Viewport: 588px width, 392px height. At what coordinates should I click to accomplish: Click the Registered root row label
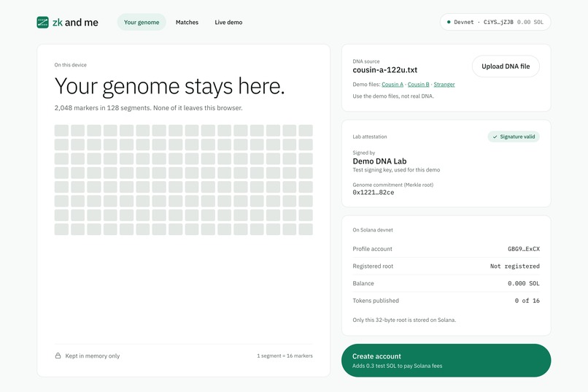pyautogui.click(x=373, y=266)
